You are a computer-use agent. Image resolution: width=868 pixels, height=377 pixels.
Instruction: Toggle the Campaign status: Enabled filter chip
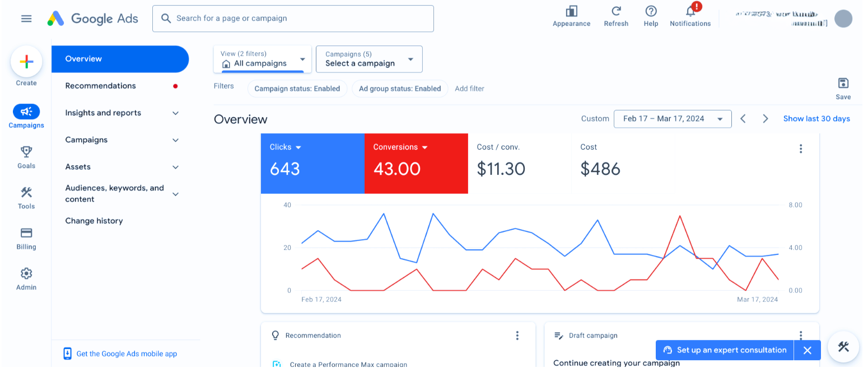[297, 89]
